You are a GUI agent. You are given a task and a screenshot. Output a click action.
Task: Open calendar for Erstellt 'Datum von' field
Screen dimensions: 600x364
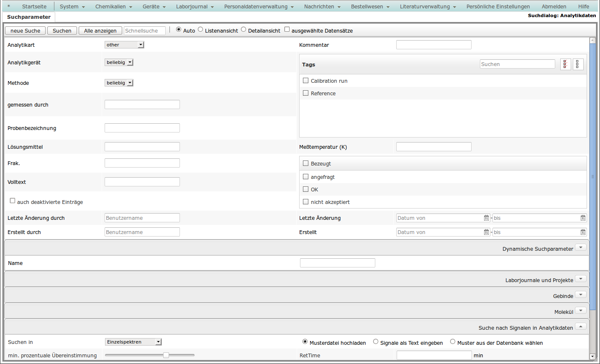coord(486,232)
